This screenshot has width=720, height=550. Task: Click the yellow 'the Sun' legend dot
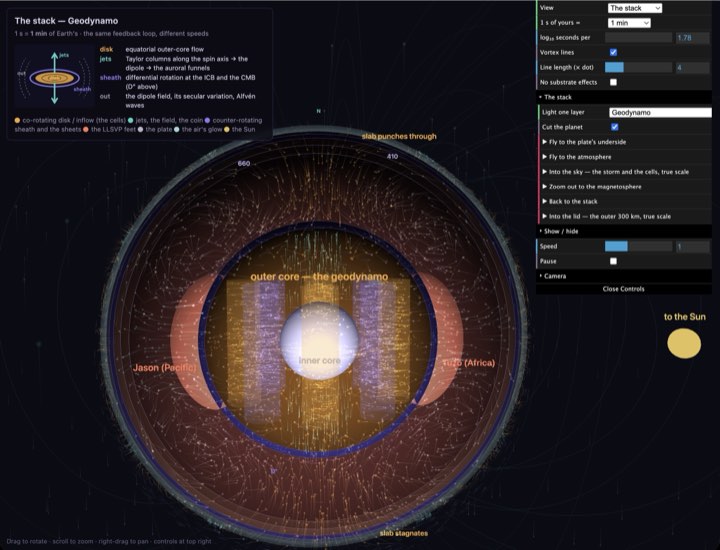[x=227, y=129]
